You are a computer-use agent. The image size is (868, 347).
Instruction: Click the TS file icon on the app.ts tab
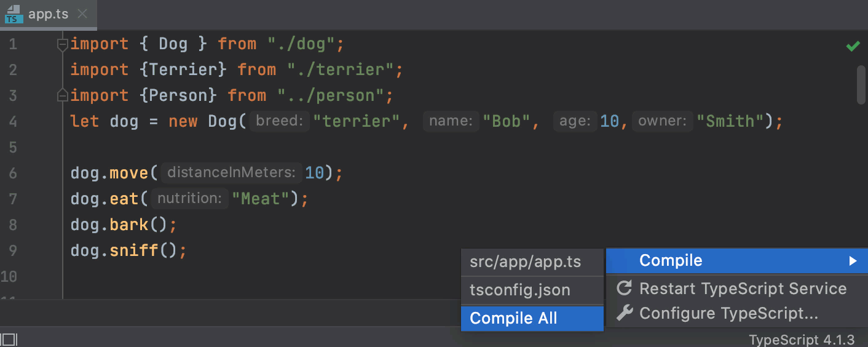pyautogui.click(x=14, y=15)
